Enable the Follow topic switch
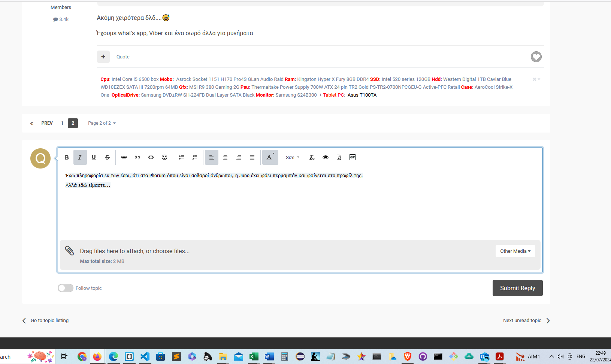Image resolution: width=611 pixels, height=364 pixels. click(x=66, y=288)
